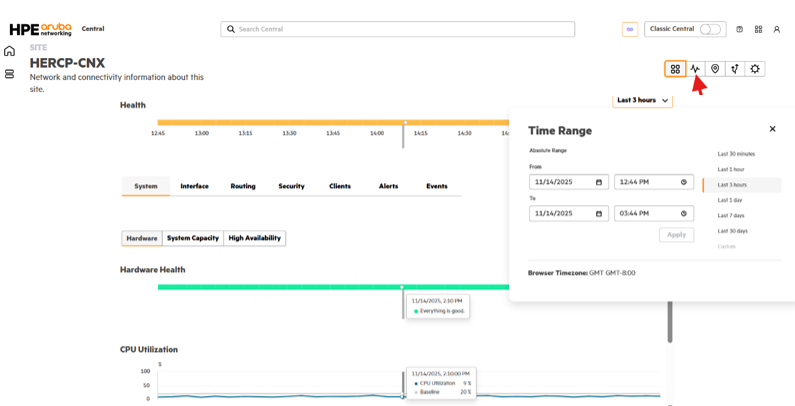Open the devices stack sidebar icon
This screenshot has width=795, height=406.
[9, 74]
